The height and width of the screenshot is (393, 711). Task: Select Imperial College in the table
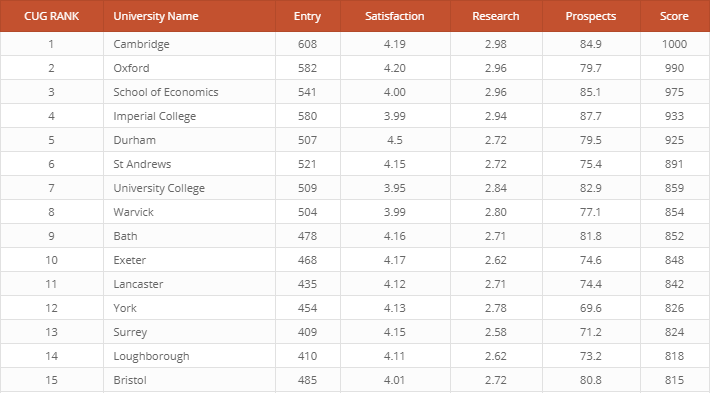154,116
